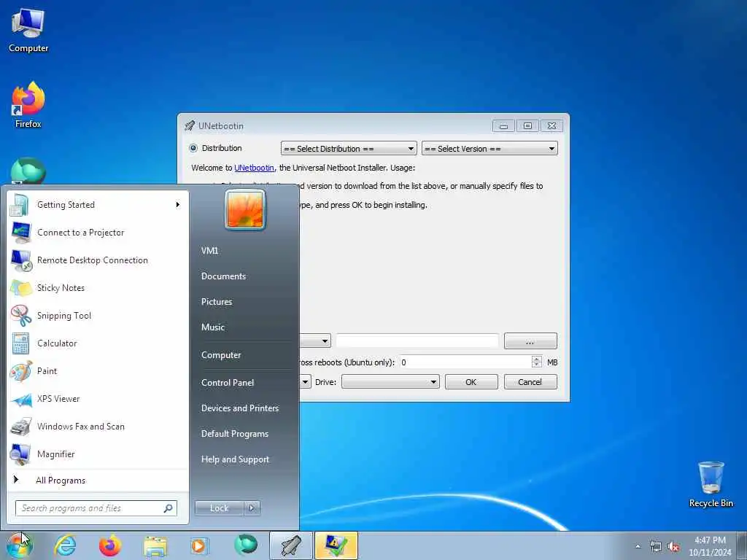Open Control Panel from Start menu
The image size is (747, 560).
(228, 383)
